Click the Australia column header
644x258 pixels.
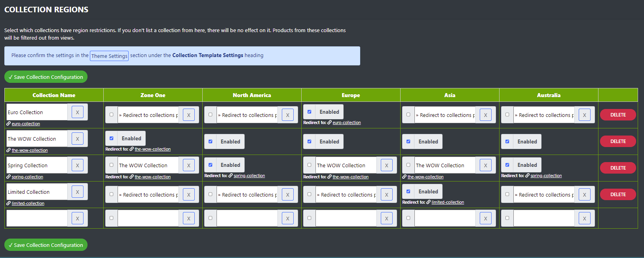pos(549,95)
